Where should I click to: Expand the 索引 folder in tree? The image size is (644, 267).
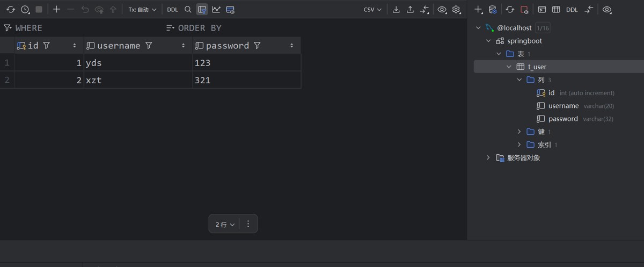coord(519,145)
